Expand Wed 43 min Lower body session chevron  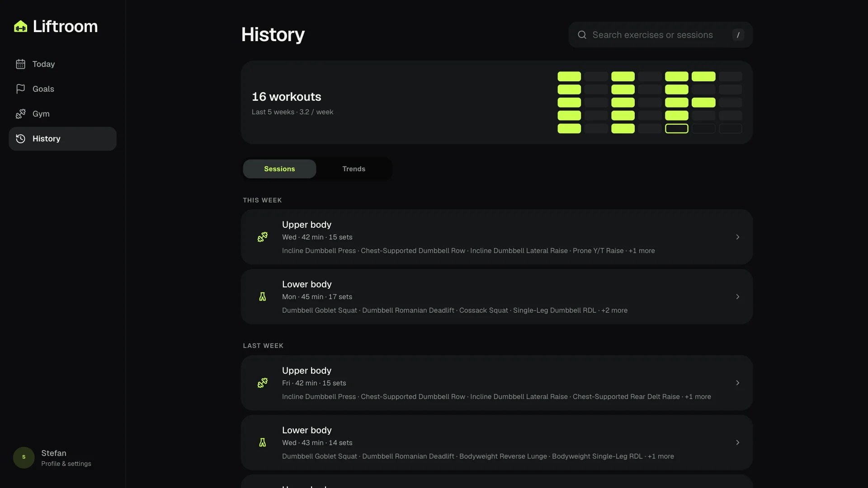point(737,442)
